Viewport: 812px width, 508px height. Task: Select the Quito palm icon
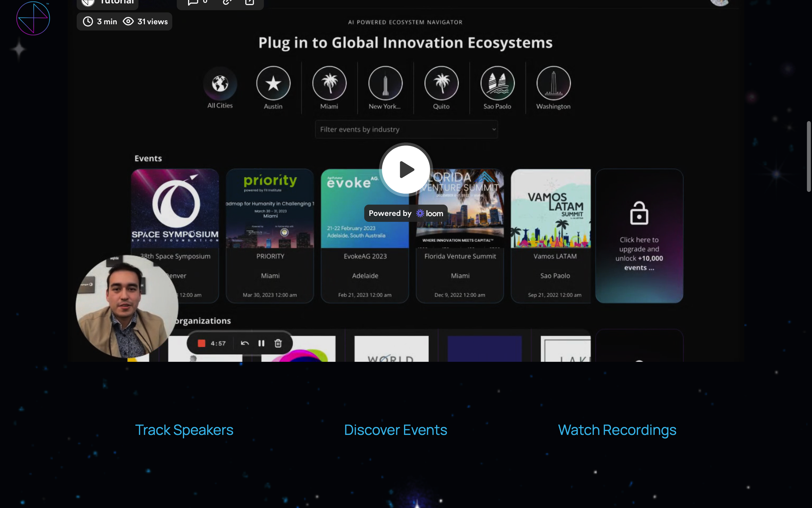click(x=441, y=83)
